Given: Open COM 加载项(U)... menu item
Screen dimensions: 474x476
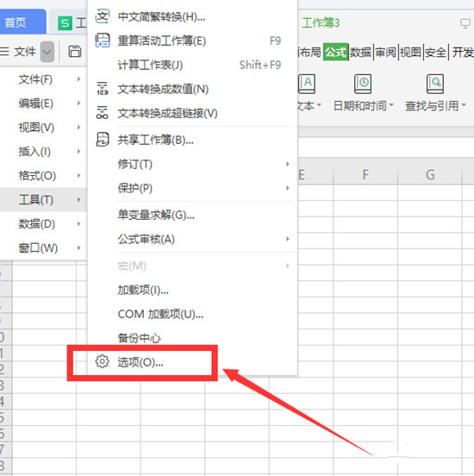Looking at the screenshot, I should click(192, 314).
